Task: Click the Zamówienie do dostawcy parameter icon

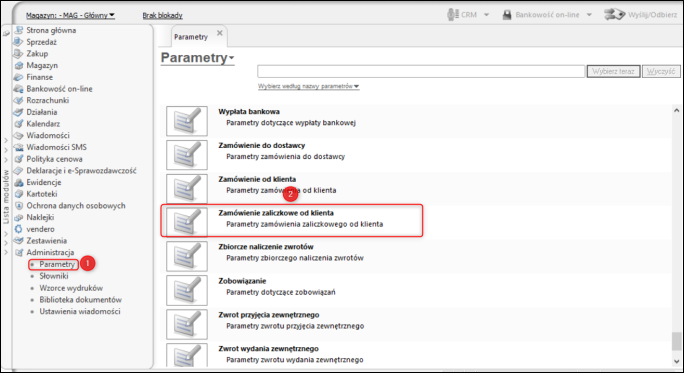Action: click(x=187, y=155)
